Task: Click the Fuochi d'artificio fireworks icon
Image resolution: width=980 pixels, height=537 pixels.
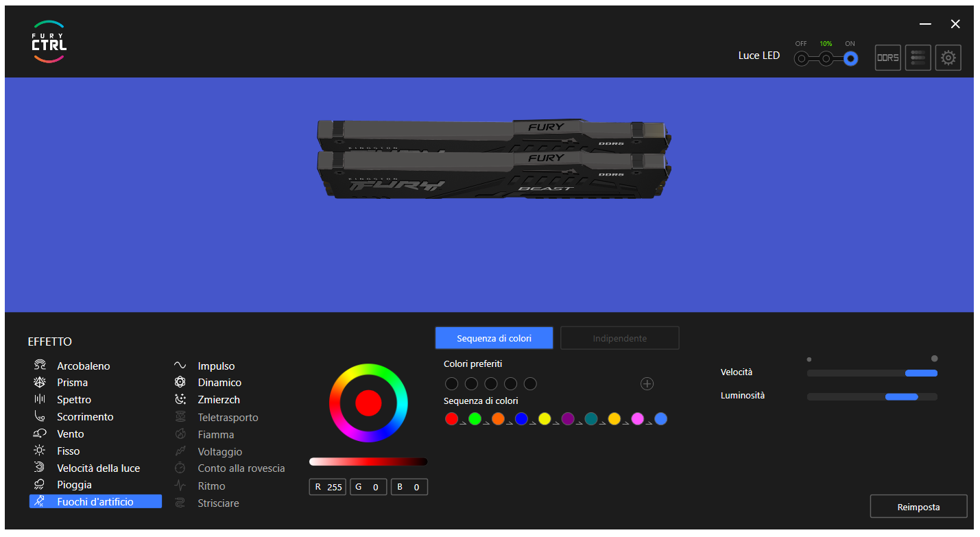Action: (40, 502)
